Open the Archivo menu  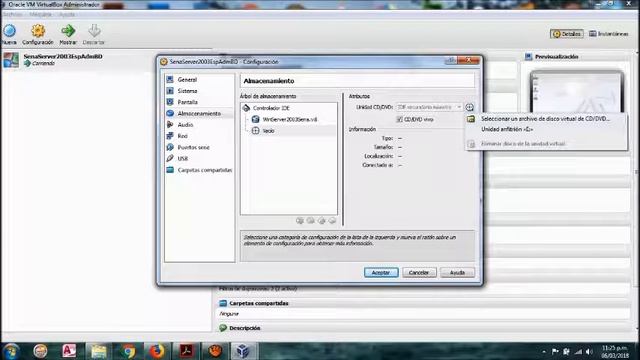(x=12, y=15)
